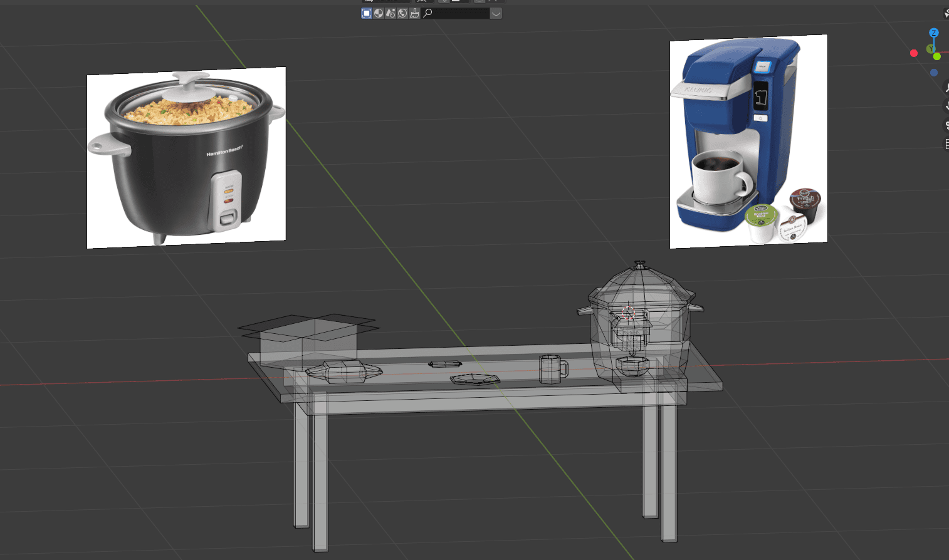949x560 pixels.
Task: Click the brush filter icon
Action: [414, 13]
